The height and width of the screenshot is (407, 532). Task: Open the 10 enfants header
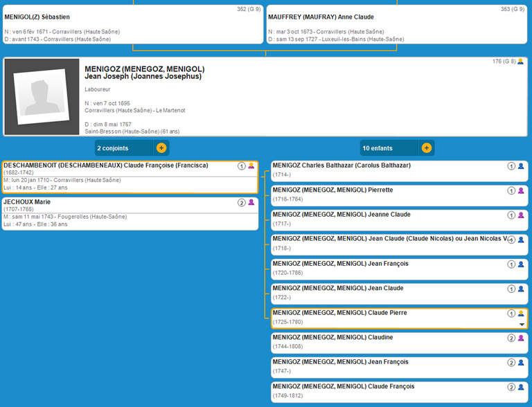(x=389, y=148)
